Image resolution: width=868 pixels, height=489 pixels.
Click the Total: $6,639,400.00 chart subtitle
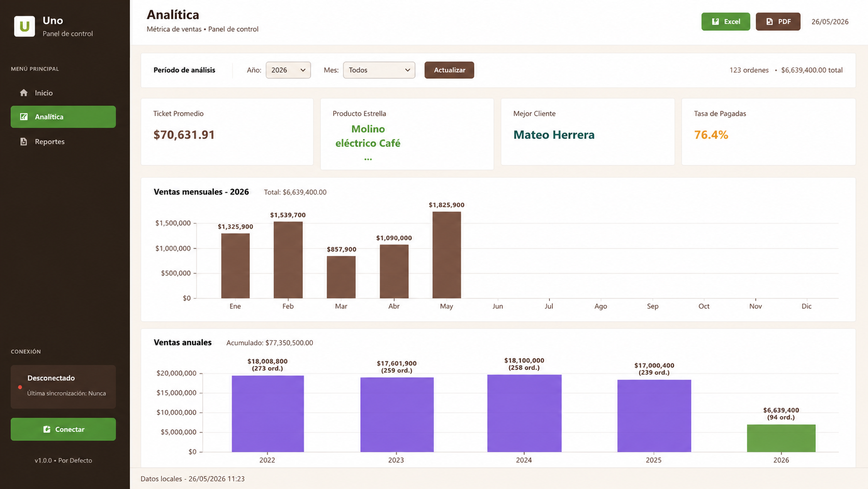[x=295, y=192]
